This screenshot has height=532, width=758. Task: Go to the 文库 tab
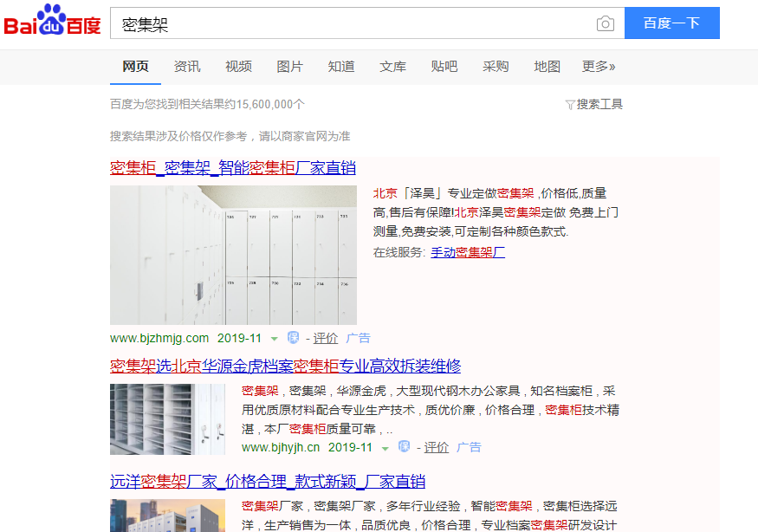(392, 67)
